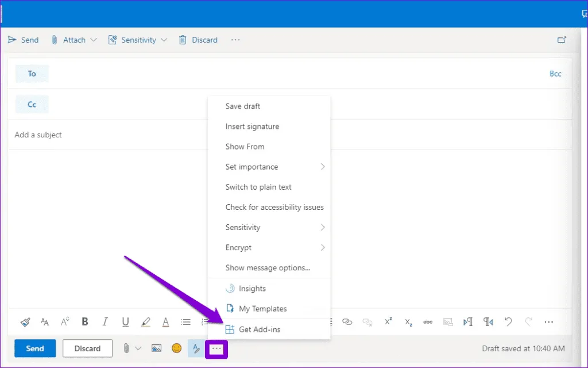This screenshot has height=368, width=588.
Task: Apply subscript formatting
Action: (x=408, y=322)
